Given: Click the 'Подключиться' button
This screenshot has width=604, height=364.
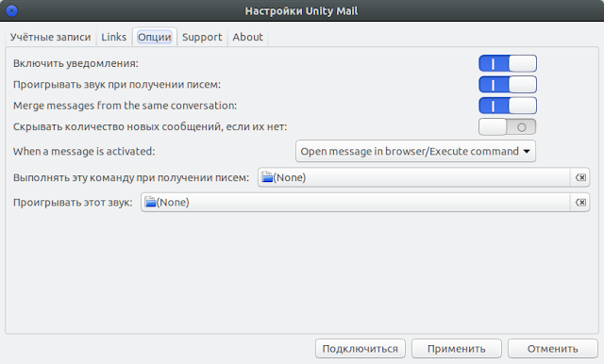Looking at the screenshot, I should tap(361, 349).
